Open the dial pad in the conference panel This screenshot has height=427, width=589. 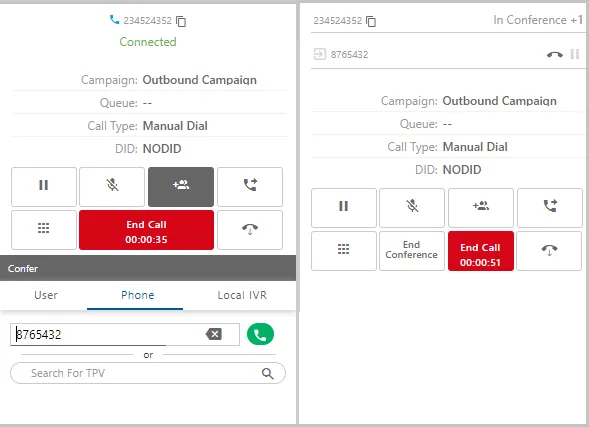click(x=344, y=251)
